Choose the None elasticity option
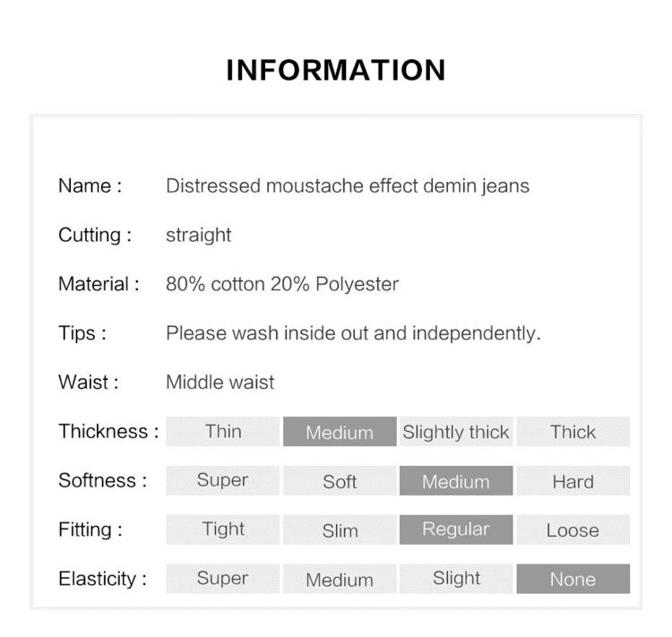This screenshot has width=672, height=637. (573, 579)
